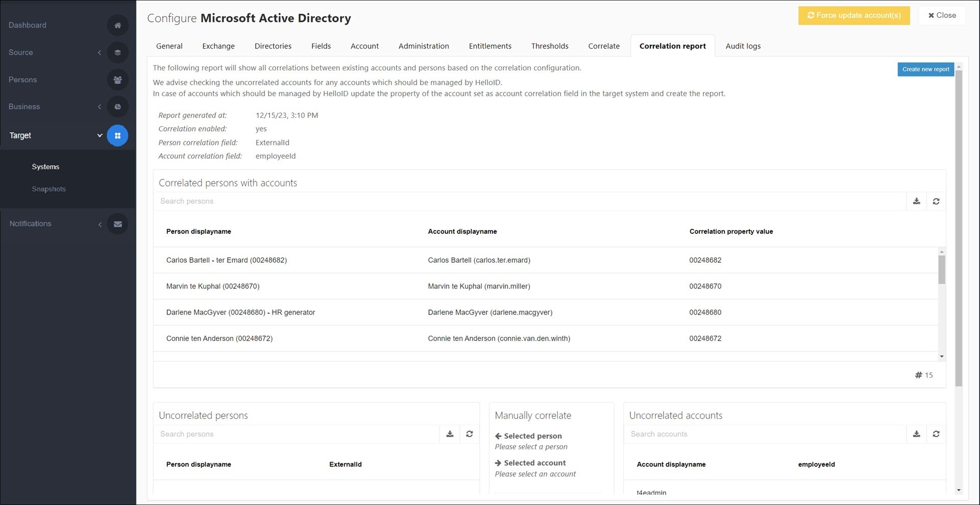The width and height of the screenshot is (980, 505).
Task: Refresh the uncorrelated persons table
Action: pyautogui.click(x=470, y=434)
